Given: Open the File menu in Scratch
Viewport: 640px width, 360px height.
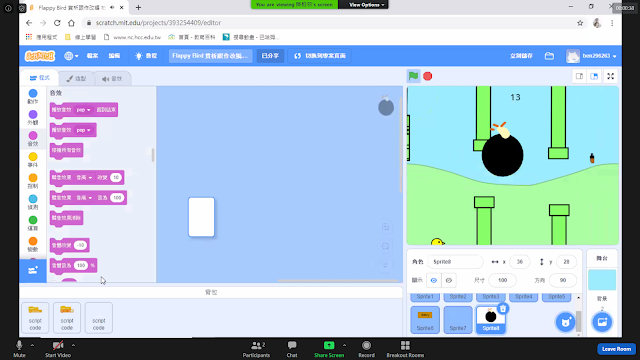Looking at the screenshot, I should pos(92,56).
